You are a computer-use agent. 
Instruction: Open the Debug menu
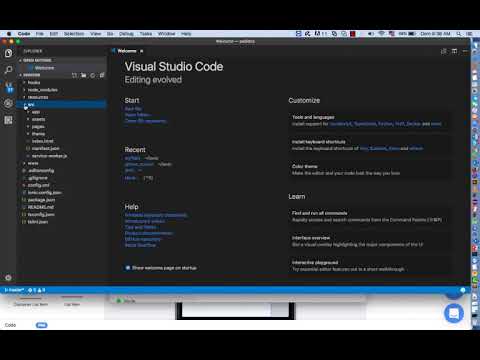pos(126,34)
